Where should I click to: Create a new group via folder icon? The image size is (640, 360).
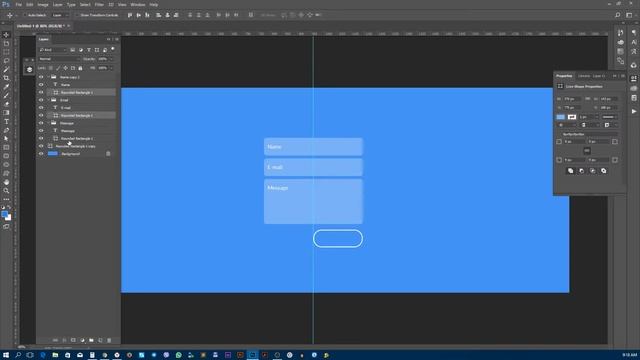[91, 340]
